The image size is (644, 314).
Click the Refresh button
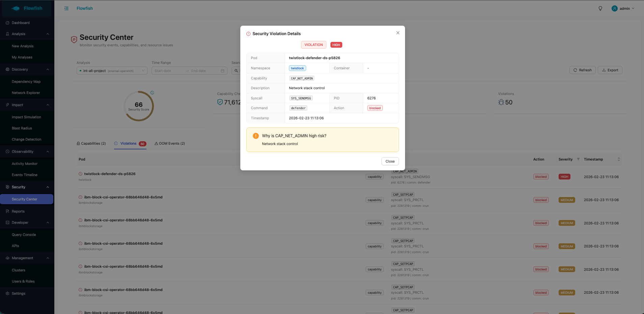click(x=582, y=70)
